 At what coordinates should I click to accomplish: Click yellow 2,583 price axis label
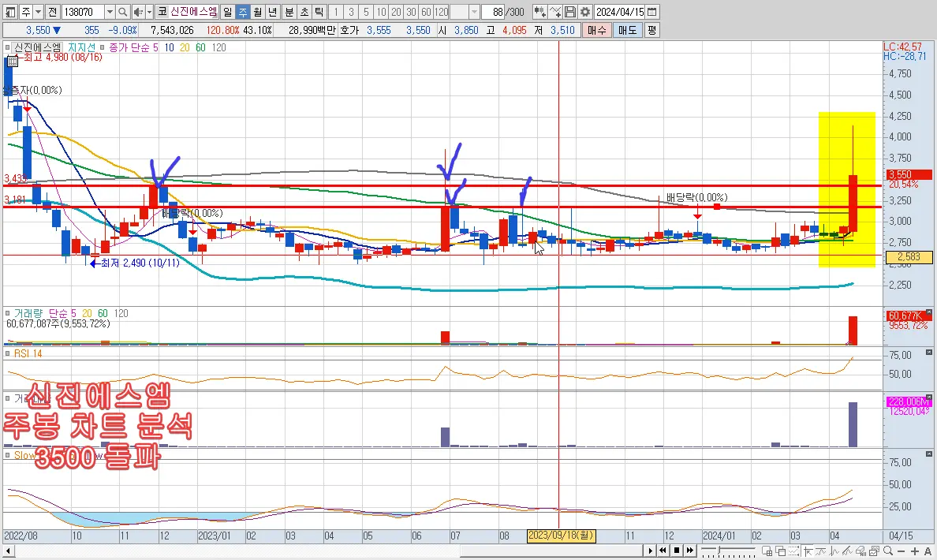pos(909,257)
